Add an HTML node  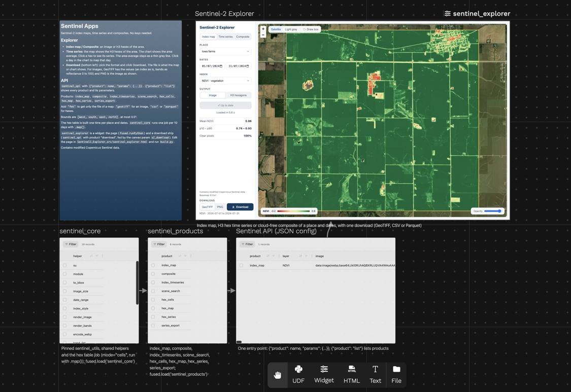[351, 375]
